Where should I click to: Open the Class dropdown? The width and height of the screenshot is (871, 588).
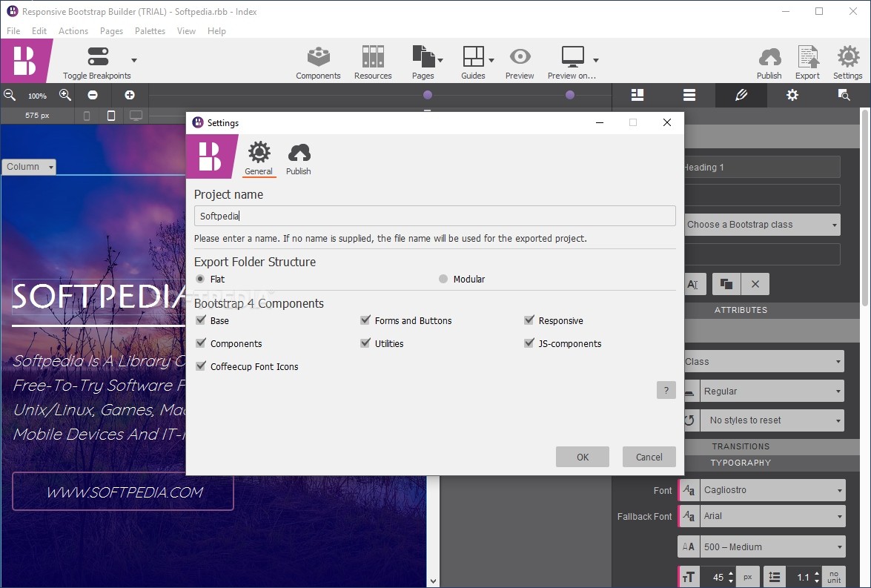pyautogui.click(x=764, y=361)
